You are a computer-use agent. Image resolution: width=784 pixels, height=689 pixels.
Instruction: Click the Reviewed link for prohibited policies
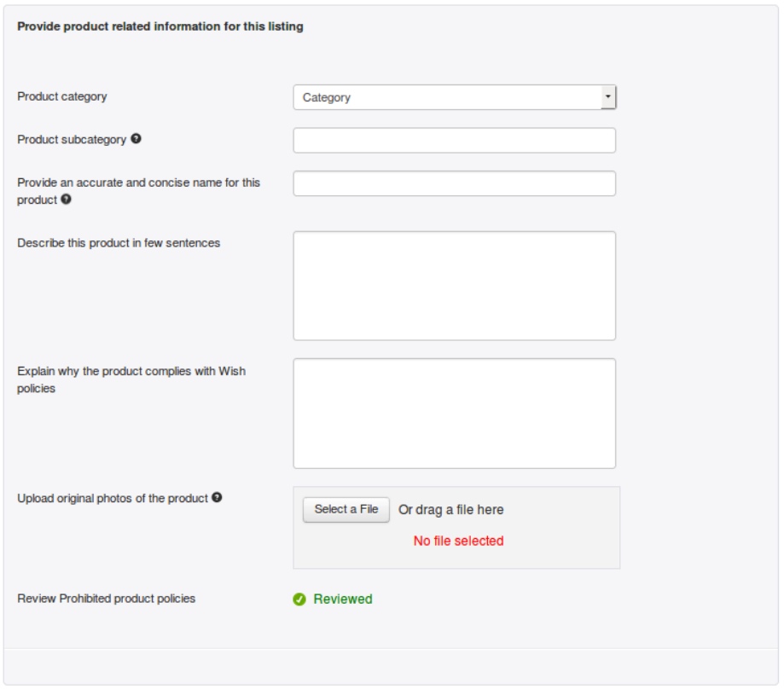click(x=342, y=599)
